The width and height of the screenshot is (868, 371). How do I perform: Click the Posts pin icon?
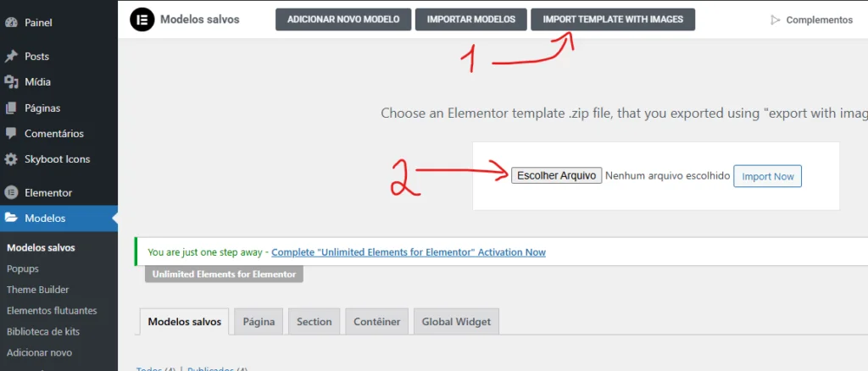11,57
